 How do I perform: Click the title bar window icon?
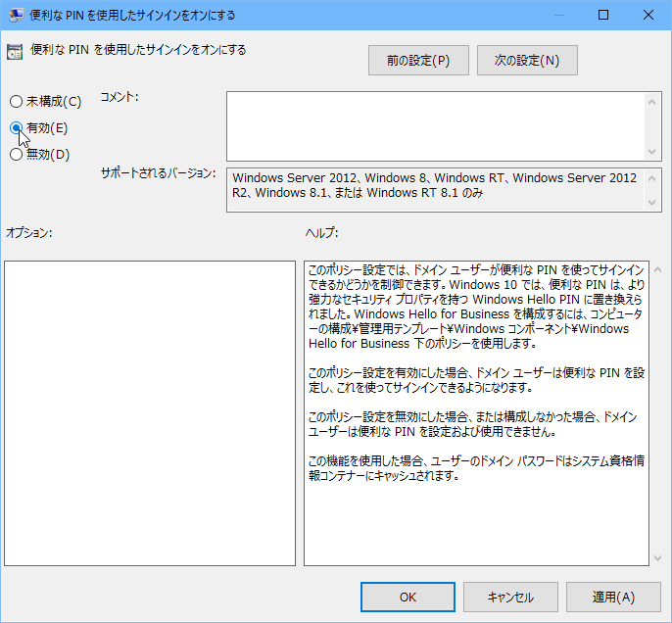point(17,15)
